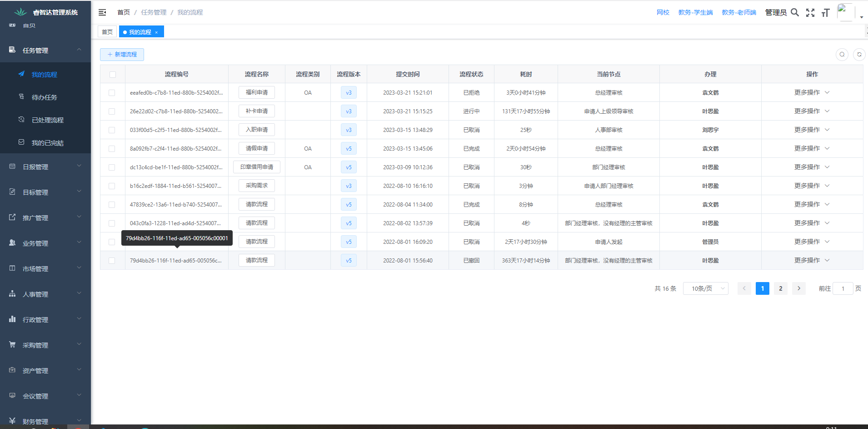
Task: Toggle the sidebar collapse hamburger icon
Action: click(x=102, y=12)
